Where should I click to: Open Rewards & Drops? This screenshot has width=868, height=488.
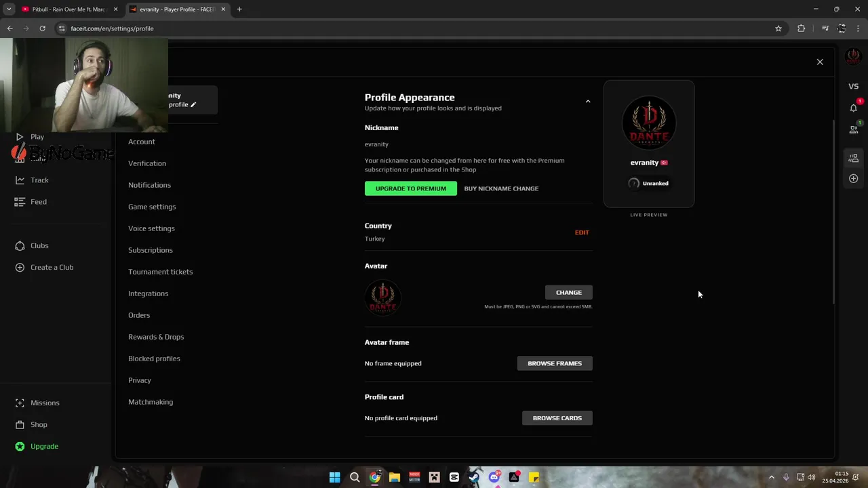156,337
